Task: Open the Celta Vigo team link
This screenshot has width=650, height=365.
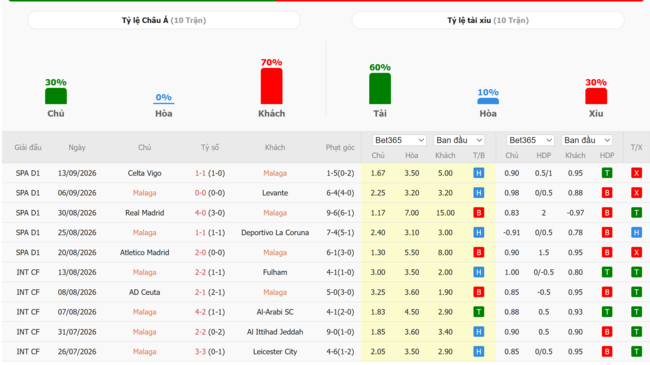Action: point(144,173)
